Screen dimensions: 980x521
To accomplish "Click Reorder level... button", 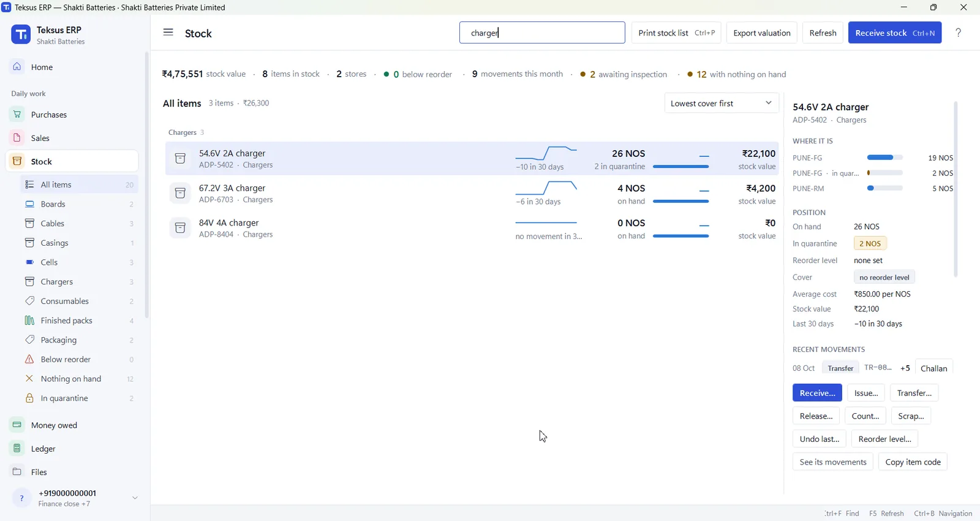I will 884,439.
